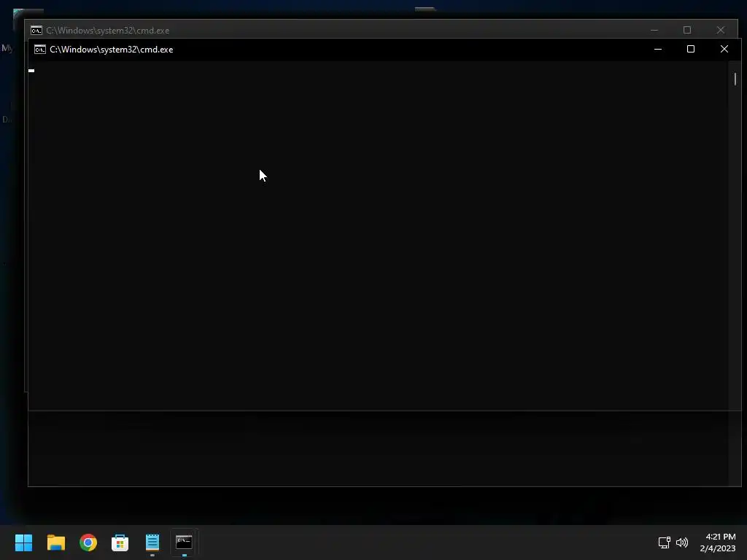Image resolution: width=747 pixels, height=560 pixels.
Task: Close the front cmd.exe window
Action: [x=724, y=49]
